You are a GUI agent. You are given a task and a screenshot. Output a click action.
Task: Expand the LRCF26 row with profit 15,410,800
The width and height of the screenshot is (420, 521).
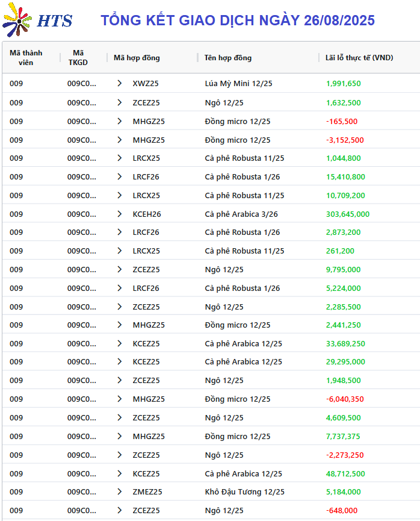[120, 176]
